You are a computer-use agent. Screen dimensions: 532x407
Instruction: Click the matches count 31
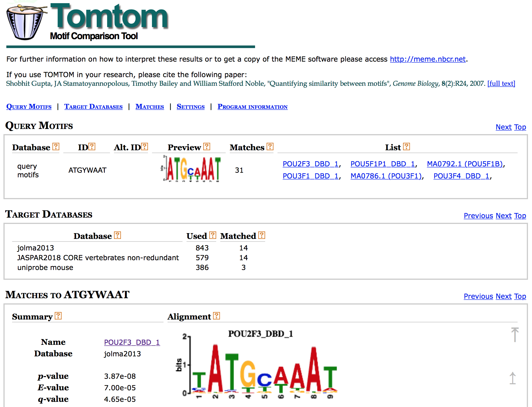[x=239, y=170]
